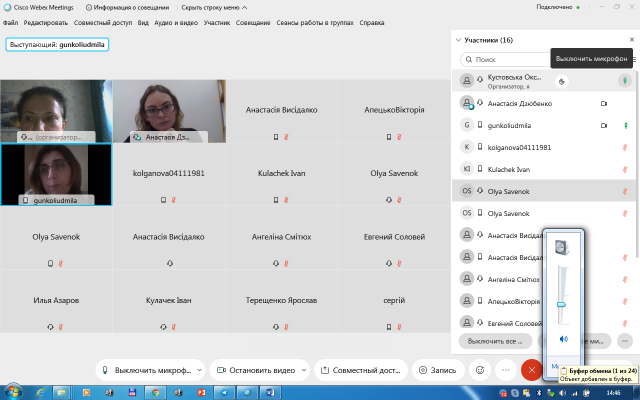640x400 pixels.
Task: Click the volume slider handle in popup
Action: (x=562, y=304)
